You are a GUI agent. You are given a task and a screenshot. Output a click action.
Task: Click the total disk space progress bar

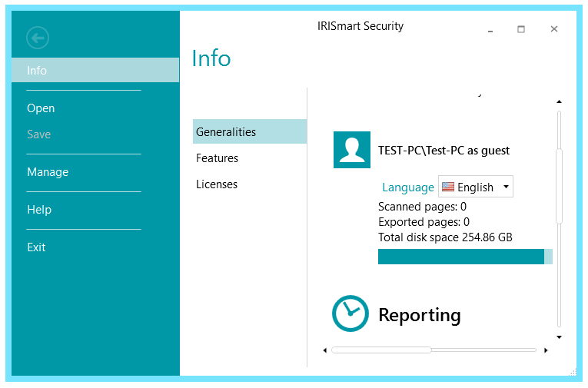tap(465, 257)
